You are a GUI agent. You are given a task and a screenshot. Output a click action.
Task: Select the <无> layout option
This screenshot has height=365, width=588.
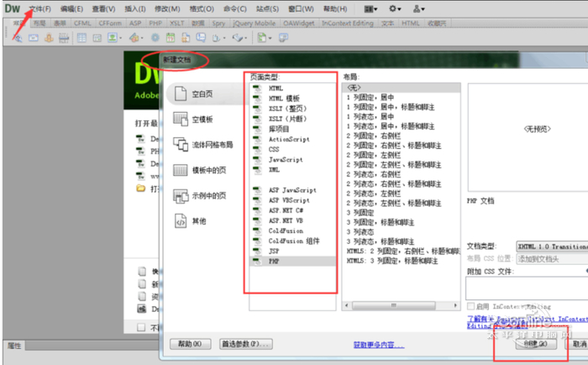401,87
